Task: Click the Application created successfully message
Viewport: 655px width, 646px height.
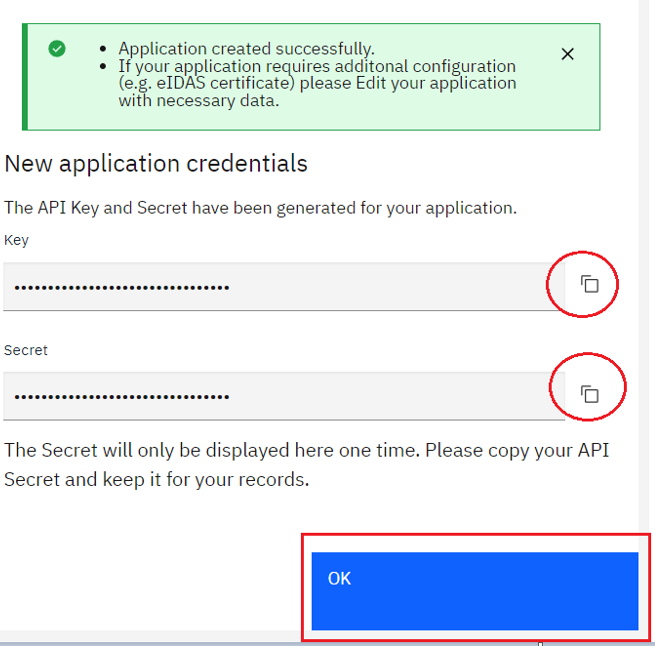Action: [246, 49]
